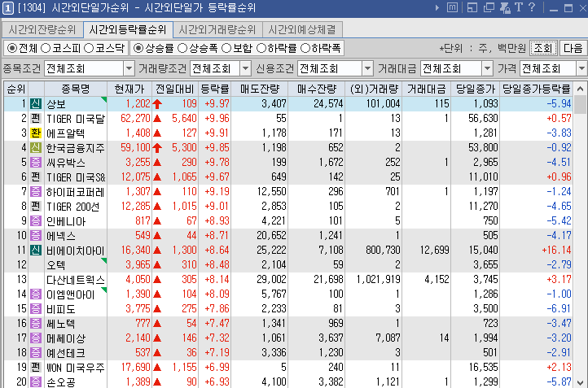Viewport: 588px width, 388px height.
Task: Click the vertical scrollbar thumb
Action: tap(580, 105)
